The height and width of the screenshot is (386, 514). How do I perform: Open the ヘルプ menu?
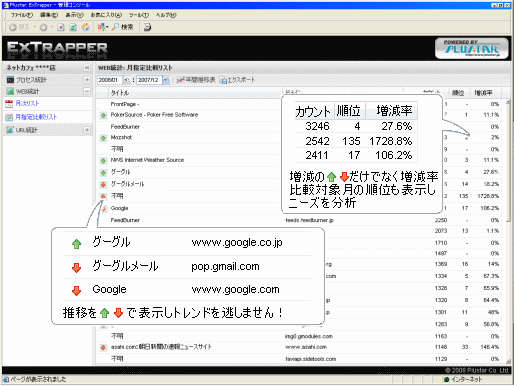(166, 15)
